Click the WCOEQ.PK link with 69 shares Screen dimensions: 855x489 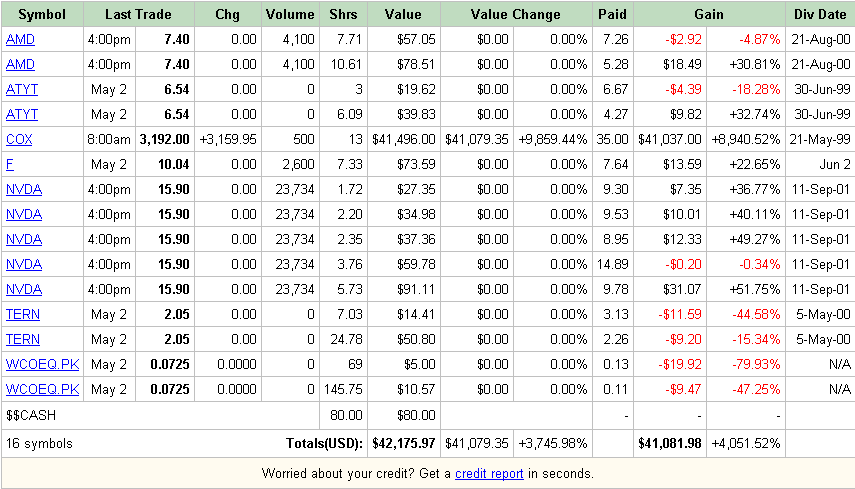(x=43, y=365)
